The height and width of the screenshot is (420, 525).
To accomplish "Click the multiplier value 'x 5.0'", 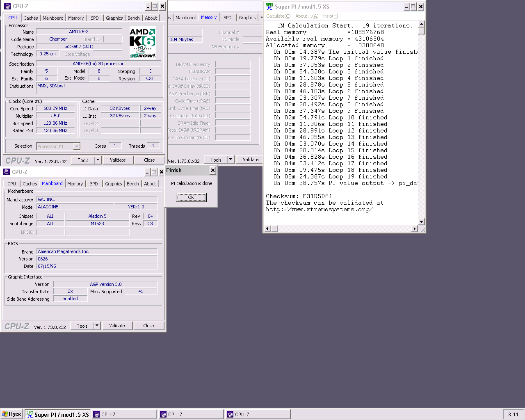I will tap(55, 116).
